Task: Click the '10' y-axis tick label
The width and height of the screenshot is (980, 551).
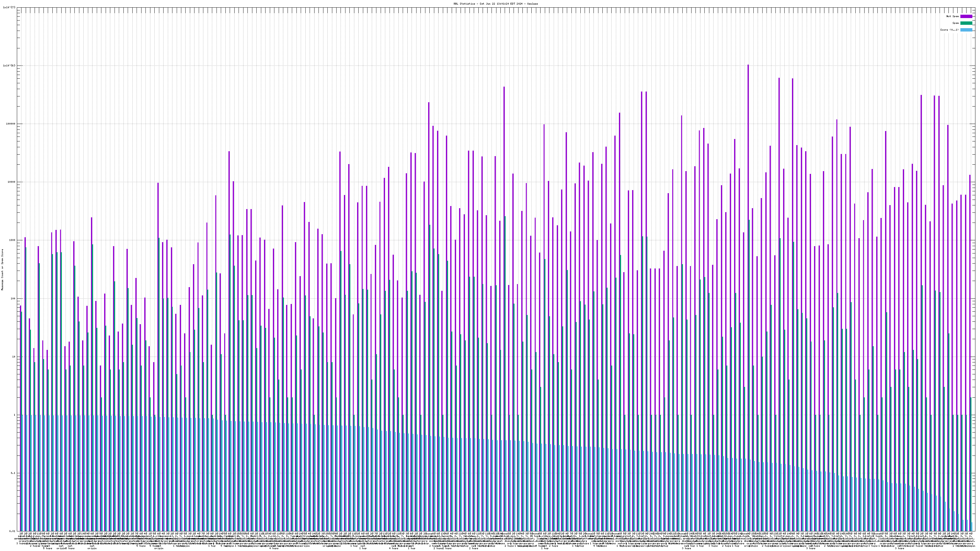Action: [x=14, y=357]
